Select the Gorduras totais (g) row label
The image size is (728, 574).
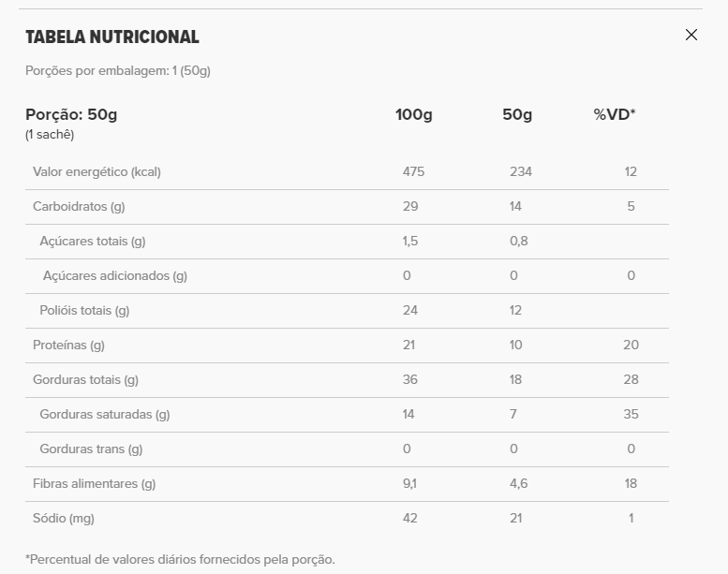[x=85, y=379]
